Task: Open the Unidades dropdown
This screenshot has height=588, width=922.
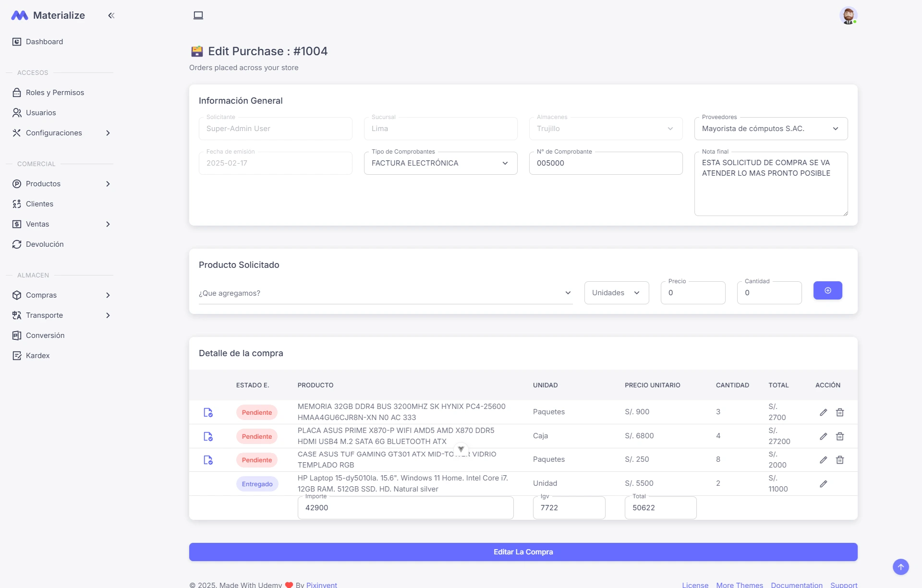Action: click(x=616, y=293)
